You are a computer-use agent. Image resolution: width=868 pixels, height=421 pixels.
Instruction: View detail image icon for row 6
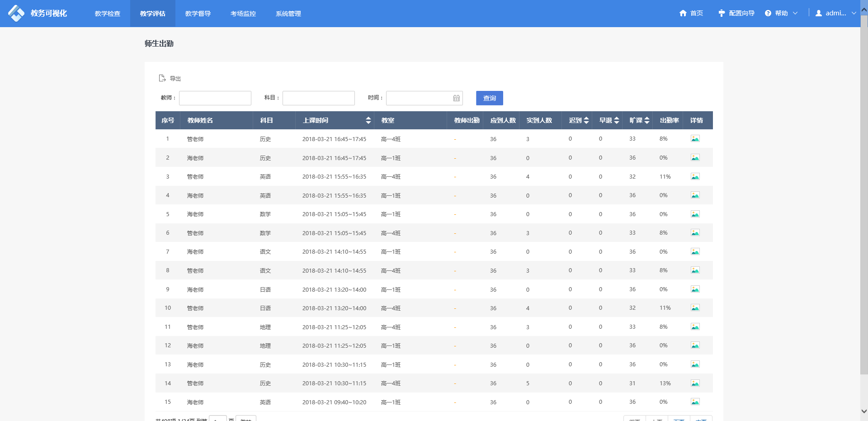695,233
